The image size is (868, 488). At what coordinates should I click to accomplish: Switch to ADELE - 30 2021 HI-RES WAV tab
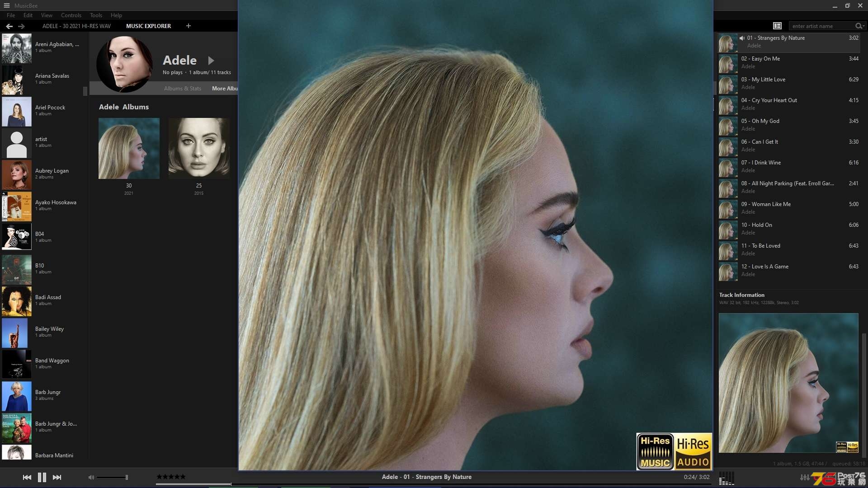point(76,26)
